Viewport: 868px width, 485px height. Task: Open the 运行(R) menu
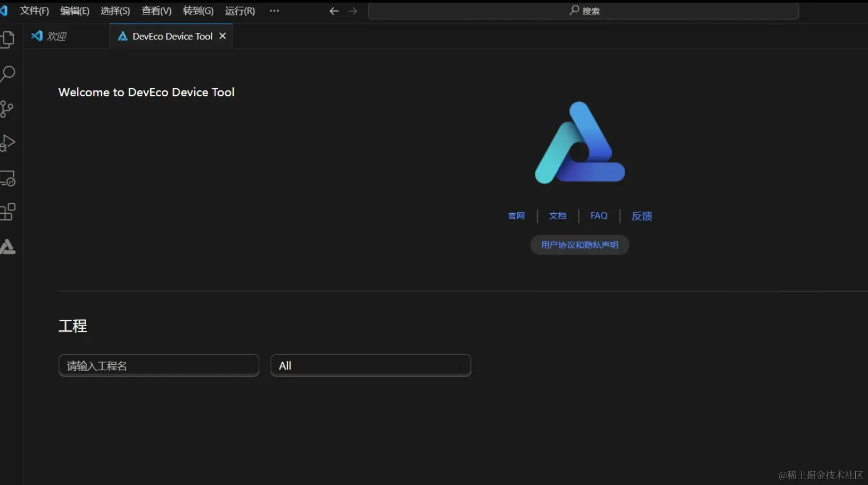pos(240,11)
